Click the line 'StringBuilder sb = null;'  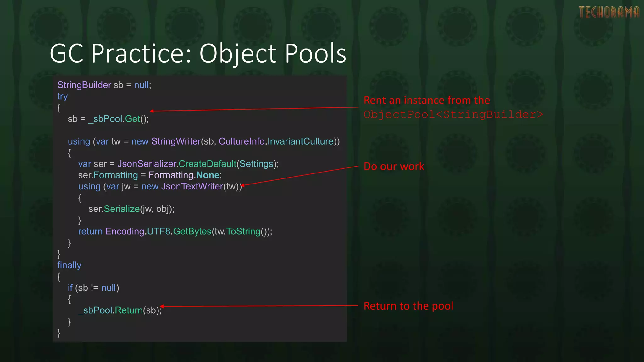click(x=104, y=85)
